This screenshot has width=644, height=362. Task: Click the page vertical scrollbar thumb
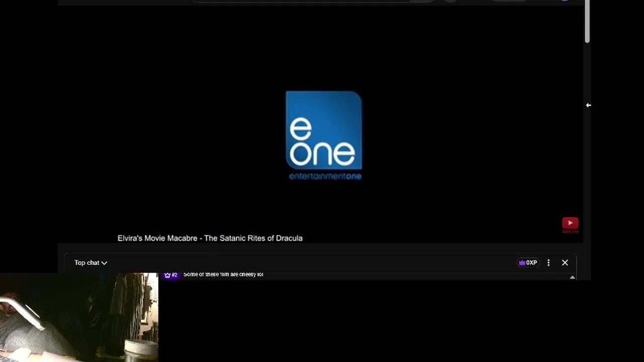(x=587, y=21)
